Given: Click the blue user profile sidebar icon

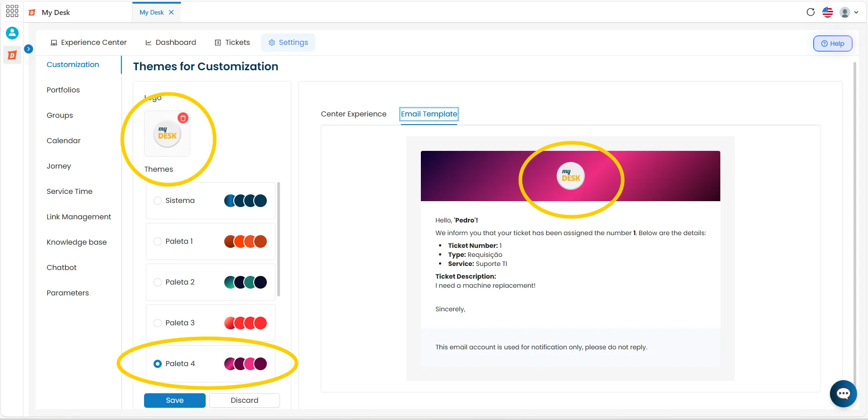Looking at the screenshot, I should [x=12, y=33].
